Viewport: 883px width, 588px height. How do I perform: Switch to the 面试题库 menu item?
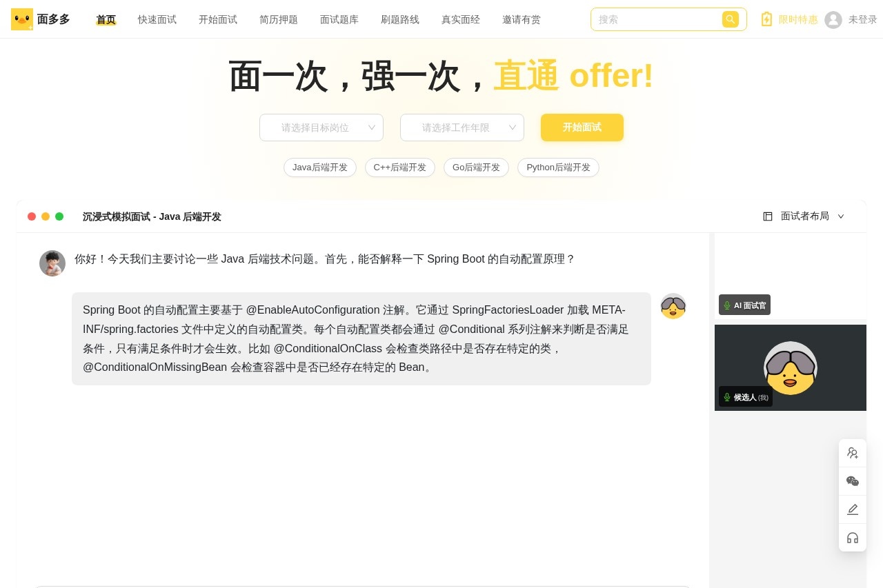pos(339,19)
